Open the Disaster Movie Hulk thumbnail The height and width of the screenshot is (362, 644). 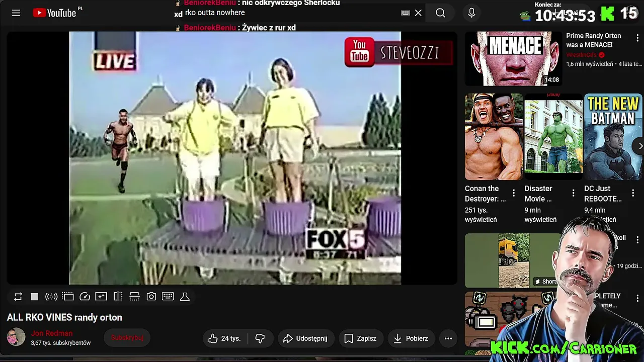[553, 137]
